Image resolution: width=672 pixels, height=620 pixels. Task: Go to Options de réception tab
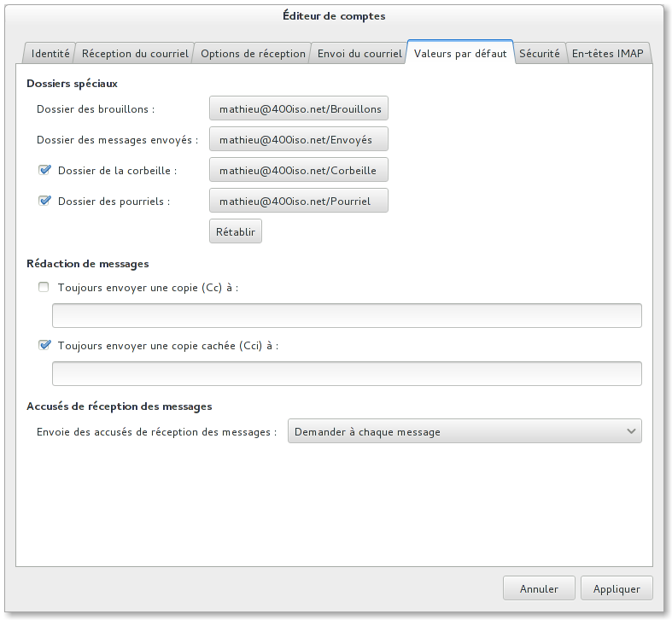[253, 53]
